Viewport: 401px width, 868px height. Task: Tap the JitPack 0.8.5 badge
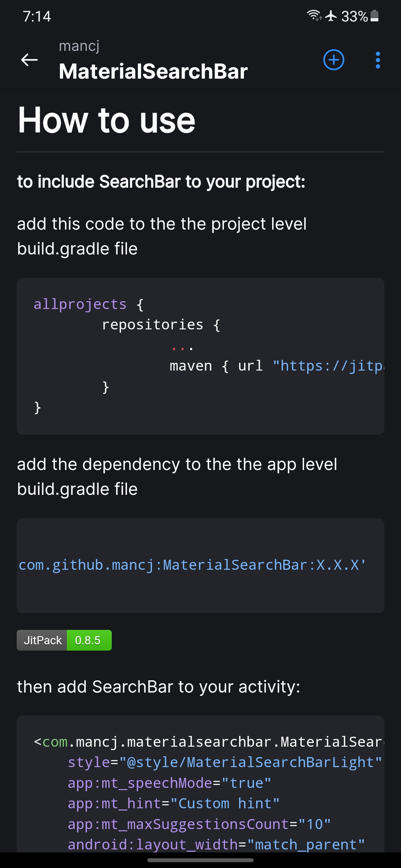pos(64,640)
